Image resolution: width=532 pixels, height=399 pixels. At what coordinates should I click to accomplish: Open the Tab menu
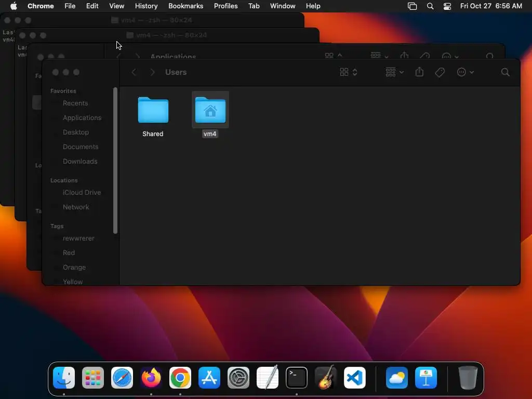pyautogui.click(x=254, y=6)
